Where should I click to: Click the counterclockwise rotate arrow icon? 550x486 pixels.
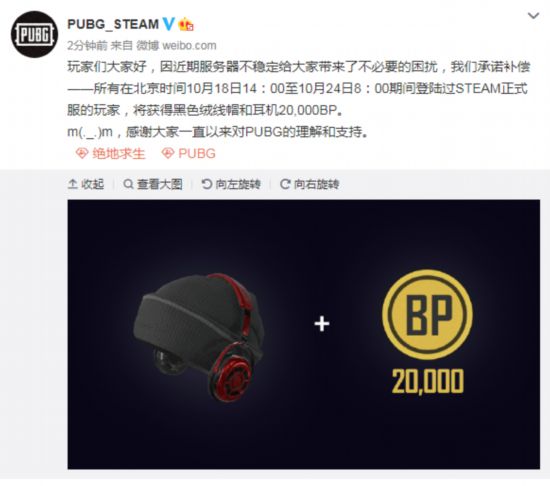[207, 184]
